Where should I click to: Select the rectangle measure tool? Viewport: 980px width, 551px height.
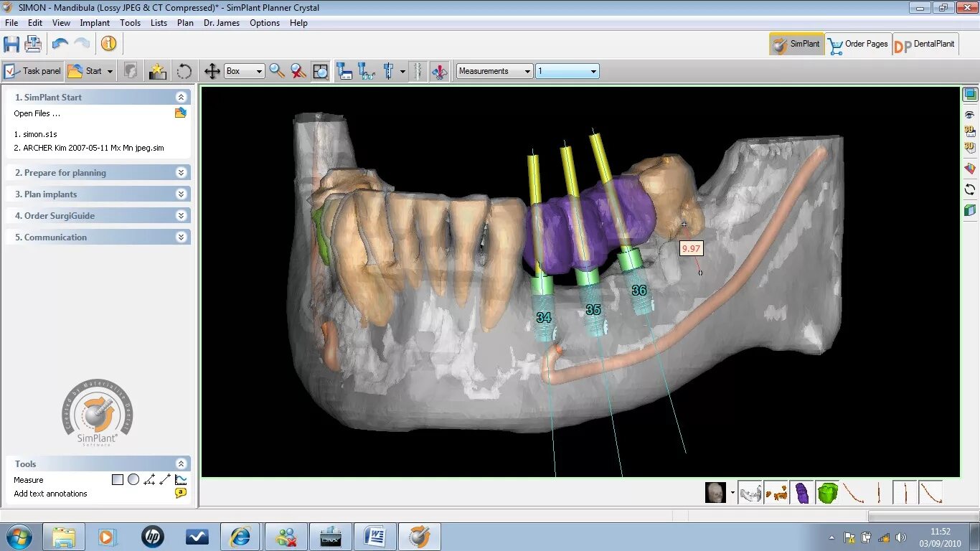[x=118, y=480]
